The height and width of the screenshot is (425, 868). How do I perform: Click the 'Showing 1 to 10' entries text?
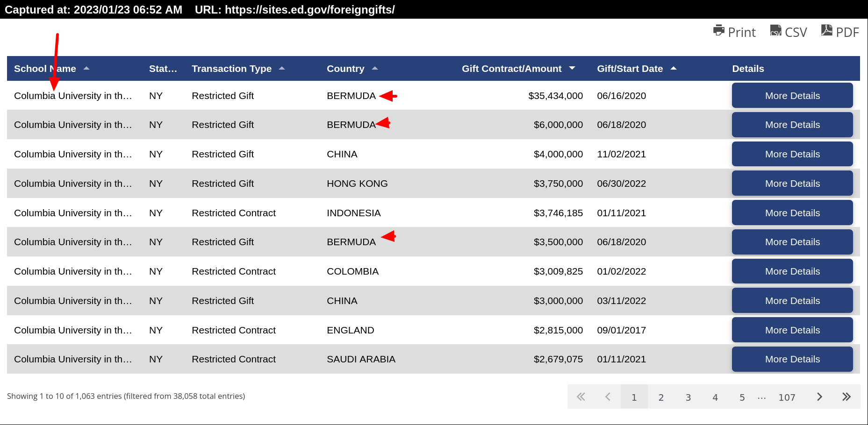click(126, 396)
